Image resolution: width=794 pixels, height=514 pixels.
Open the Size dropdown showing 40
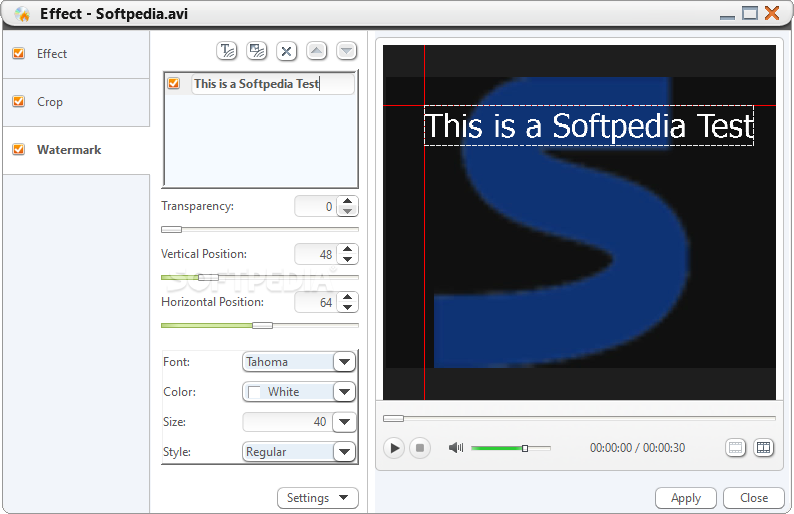pos(344,422)
